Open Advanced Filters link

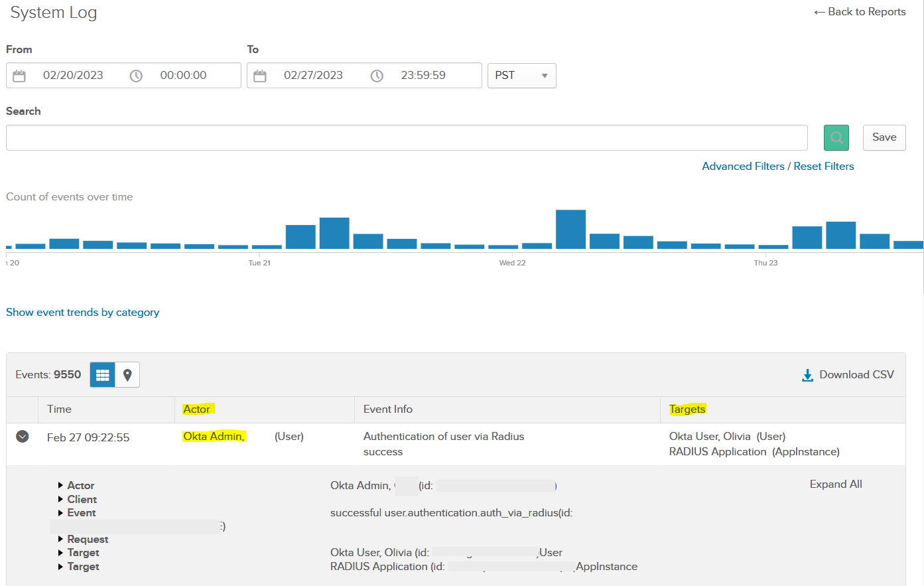[743, 167]
